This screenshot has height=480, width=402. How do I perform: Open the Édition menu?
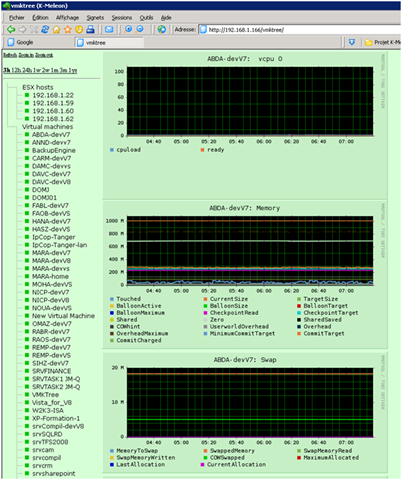40,18
